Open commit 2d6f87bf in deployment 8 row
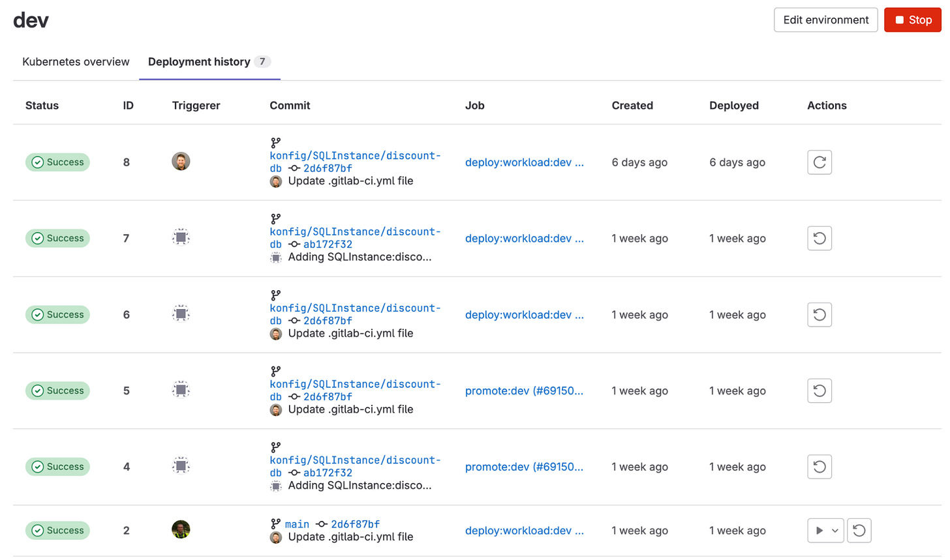The image size is (950, 560). (328, 168)
